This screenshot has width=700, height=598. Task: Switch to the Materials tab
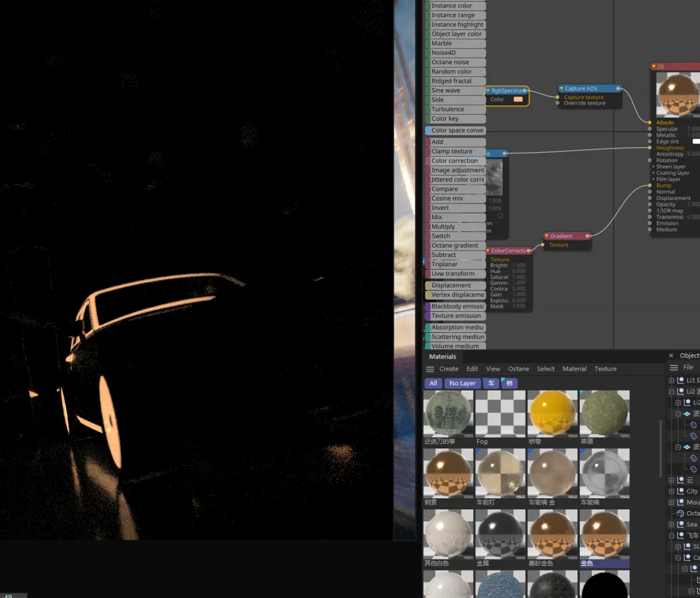pyautogui.click(x=443, y=357)
